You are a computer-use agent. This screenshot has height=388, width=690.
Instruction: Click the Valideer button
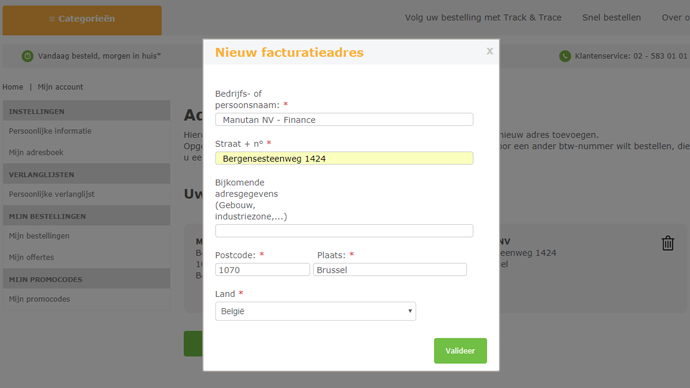(x=460, y=351)
